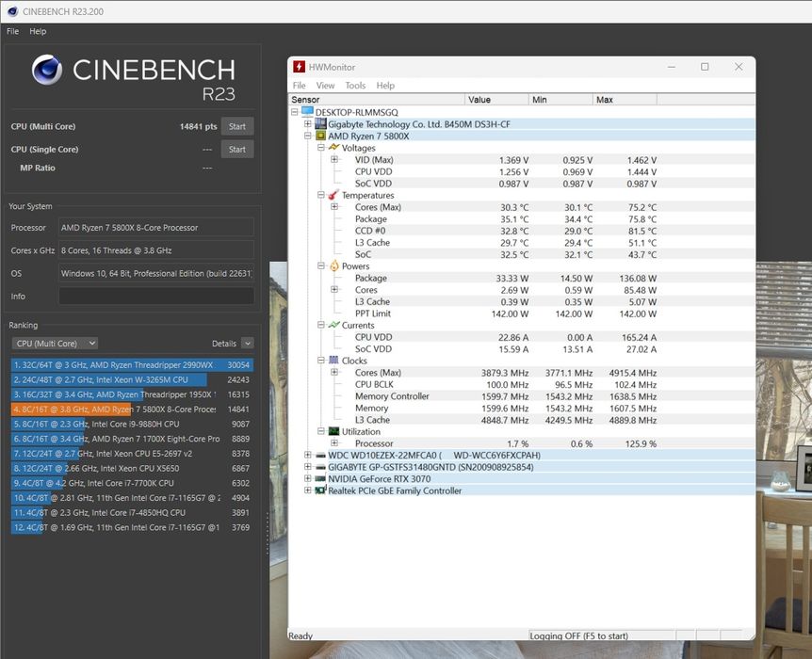The image size is (812, 659).
Task: Start the CPU (Single Core) test
Action: pyautogui.click(x=237, y=149)
